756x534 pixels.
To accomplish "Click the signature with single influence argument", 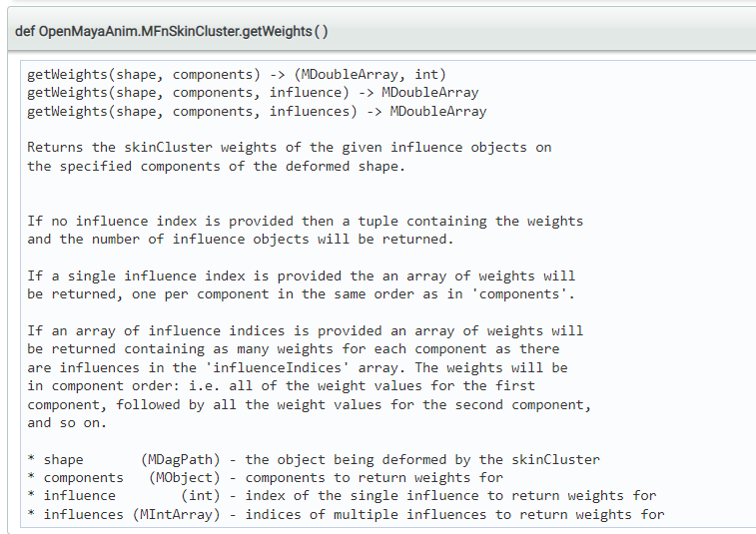I will [x=253, y=93].
